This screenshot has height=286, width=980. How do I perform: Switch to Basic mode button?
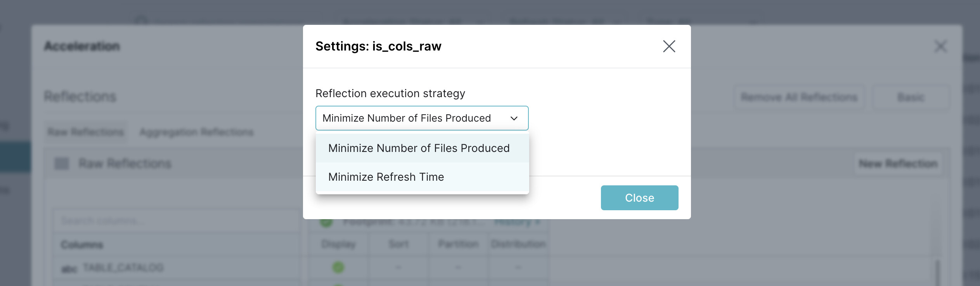[911, 97]
